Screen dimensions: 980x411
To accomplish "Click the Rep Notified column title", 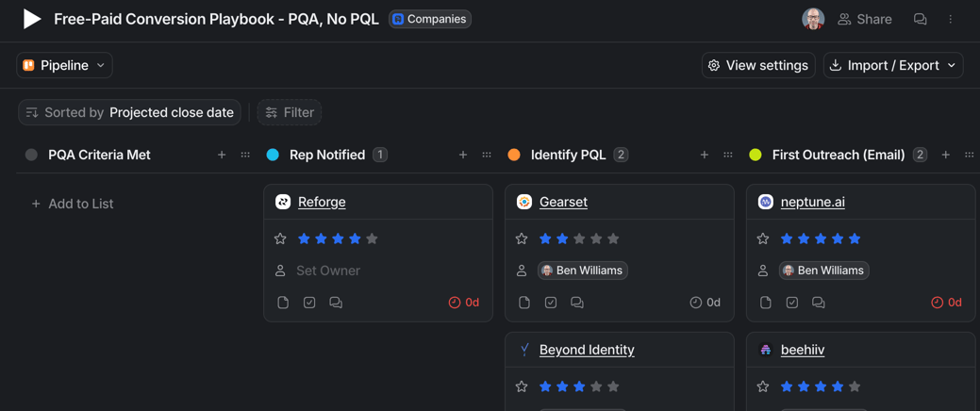I will pos(327,155).
